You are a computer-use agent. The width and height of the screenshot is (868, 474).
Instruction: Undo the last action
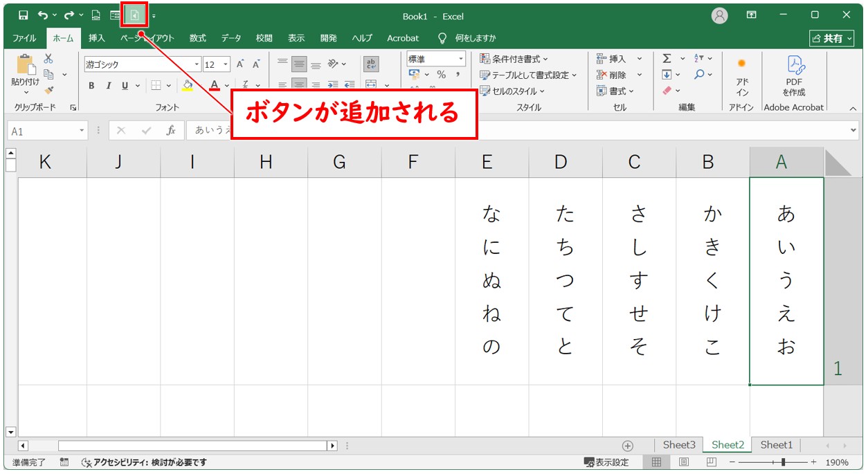(43, 15)
